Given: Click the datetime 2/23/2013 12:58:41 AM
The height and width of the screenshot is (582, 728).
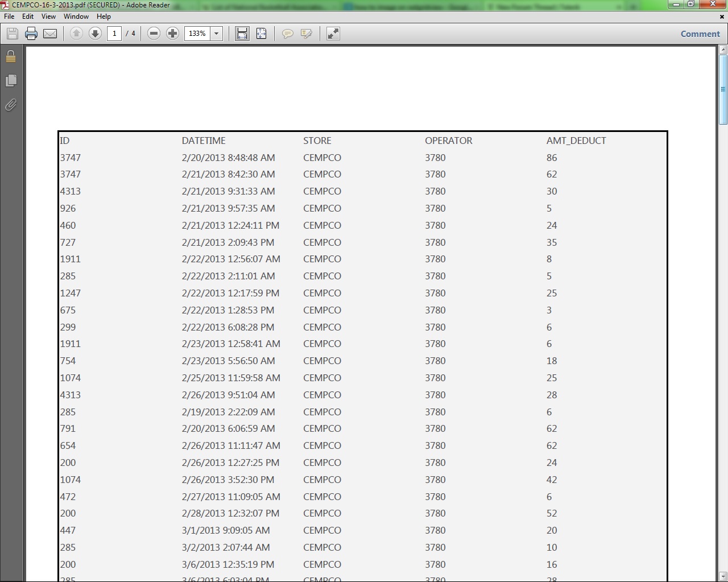Looking at the screenshot, I should [x=231, y=344].
